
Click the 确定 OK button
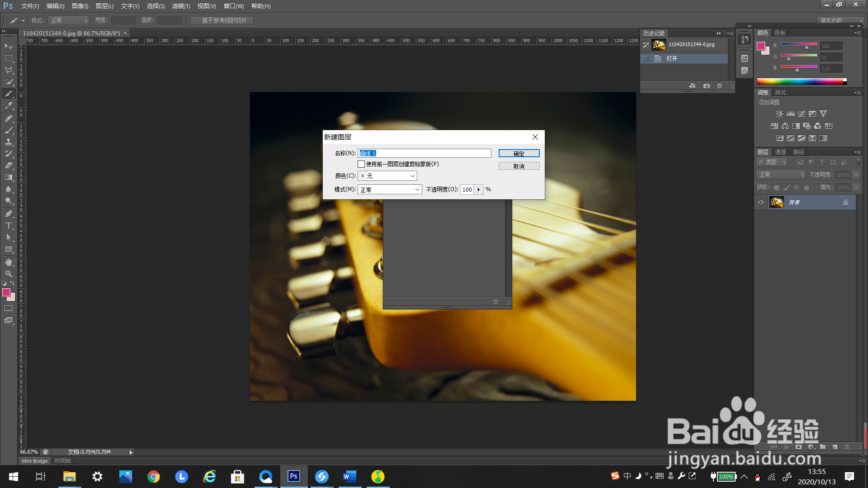519,154
